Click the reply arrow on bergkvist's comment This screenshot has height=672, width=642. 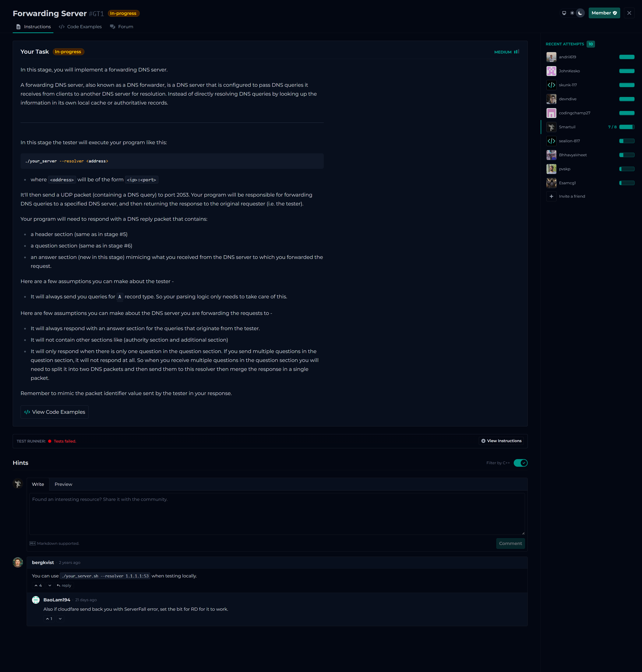point(64,585)
